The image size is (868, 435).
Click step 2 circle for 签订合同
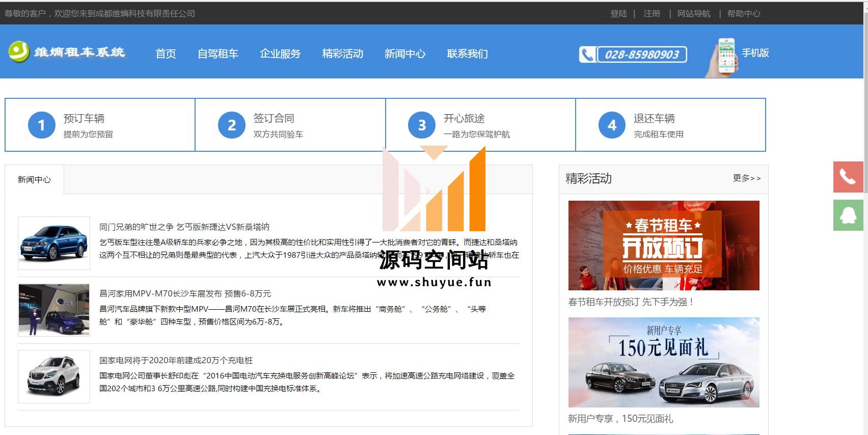click(x=232, y=125)
